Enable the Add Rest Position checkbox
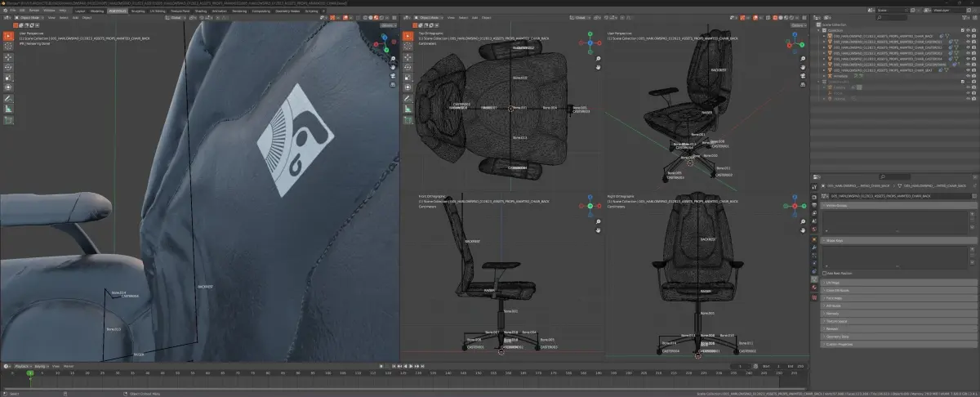The width and height of the screenshot is (980, 397). (825, 273)
